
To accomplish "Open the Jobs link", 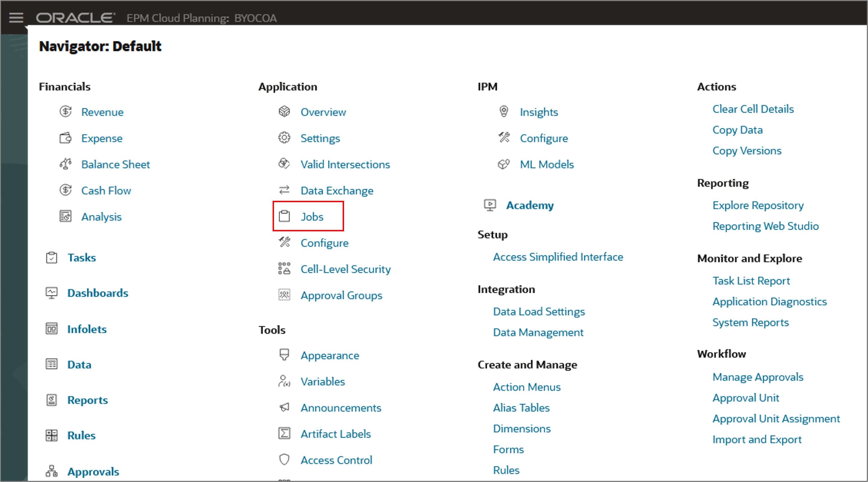I will click(x=312, y=216).
